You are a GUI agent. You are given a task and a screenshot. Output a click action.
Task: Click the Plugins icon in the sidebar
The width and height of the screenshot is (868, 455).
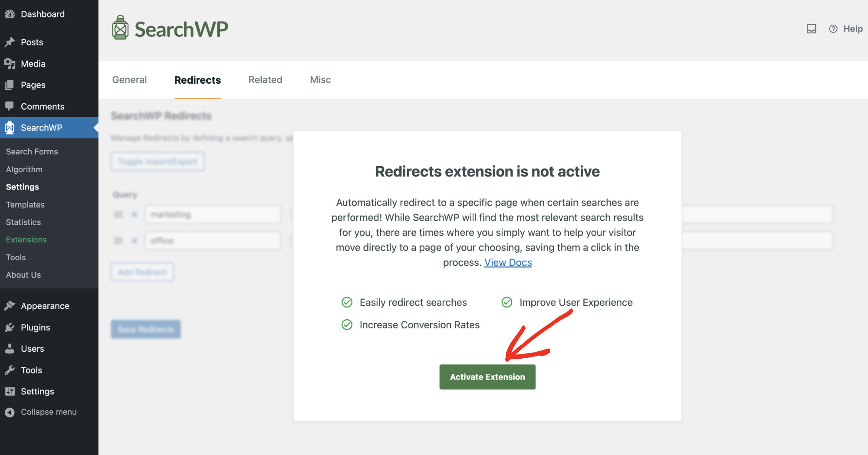pyautogui.click(x=10, y=327)
